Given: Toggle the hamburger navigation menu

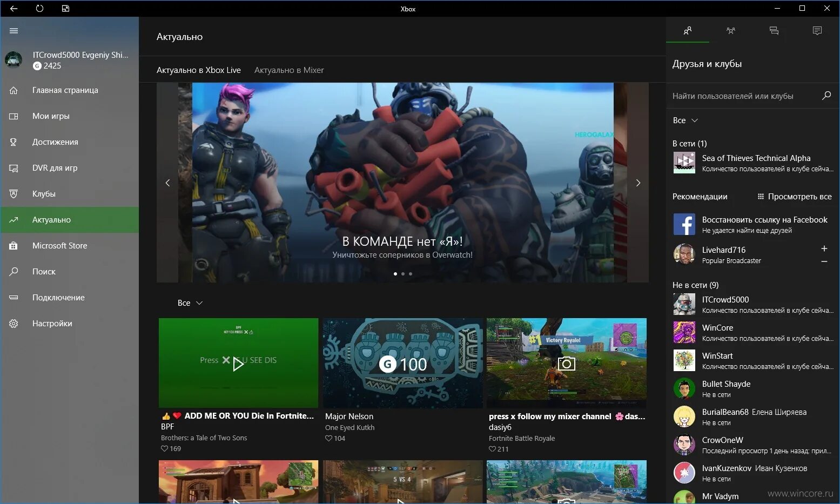Looking at the screenshot, I should [x=14, y=31].
